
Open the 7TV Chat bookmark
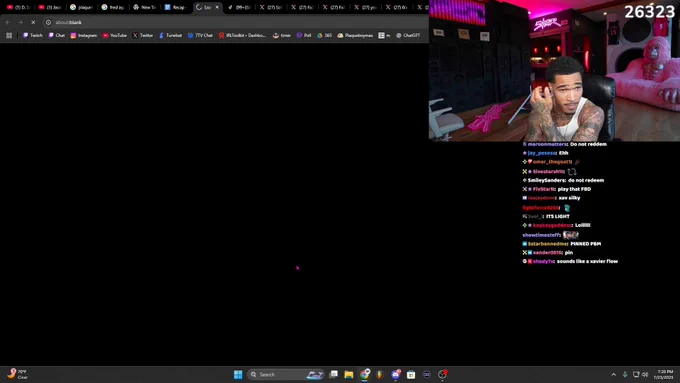click(x=200, y=36)
